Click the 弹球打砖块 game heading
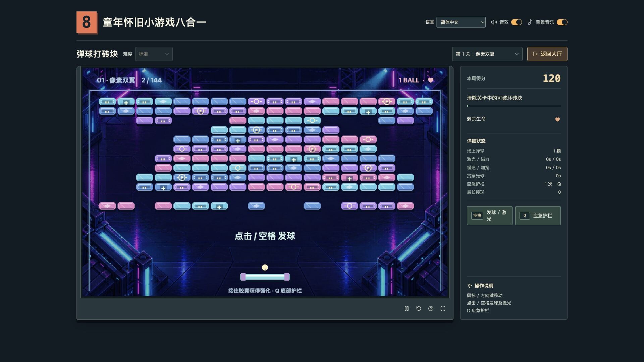This screenshot has width=644, height=362. tap(97, 54)
